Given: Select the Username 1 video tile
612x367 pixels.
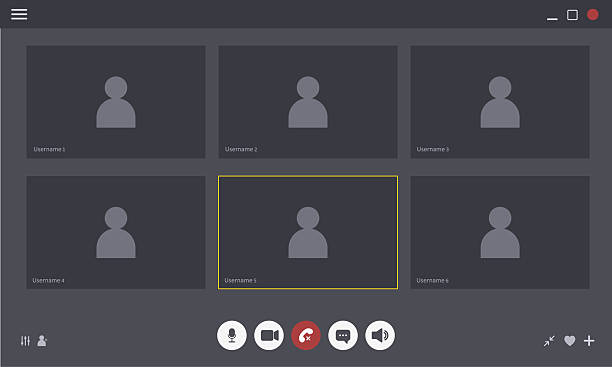Looking at the screenshot, I should [116, 102].
